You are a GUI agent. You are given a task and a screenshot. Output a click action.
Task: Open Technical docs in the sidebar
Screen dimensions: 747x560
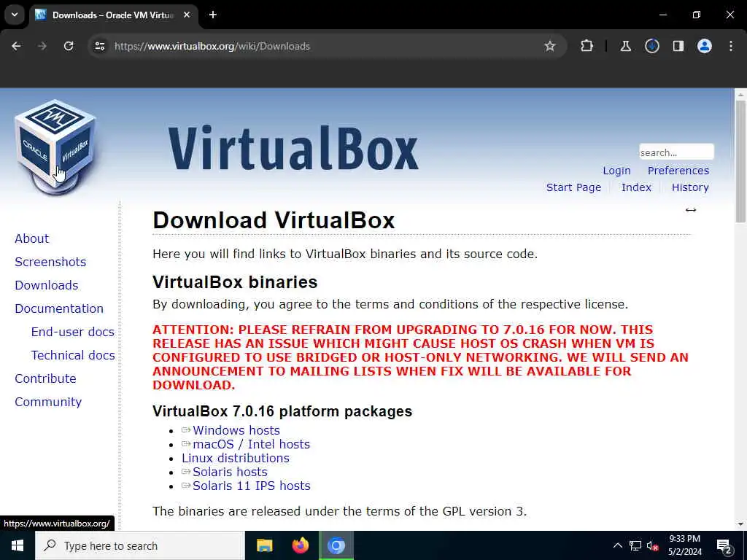click(73, 355)
